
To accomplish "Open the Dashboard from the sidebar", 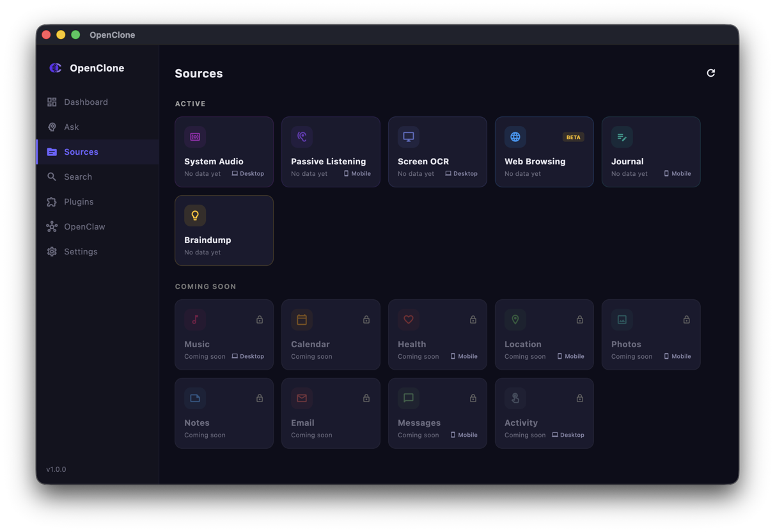I will click(86, 102).
